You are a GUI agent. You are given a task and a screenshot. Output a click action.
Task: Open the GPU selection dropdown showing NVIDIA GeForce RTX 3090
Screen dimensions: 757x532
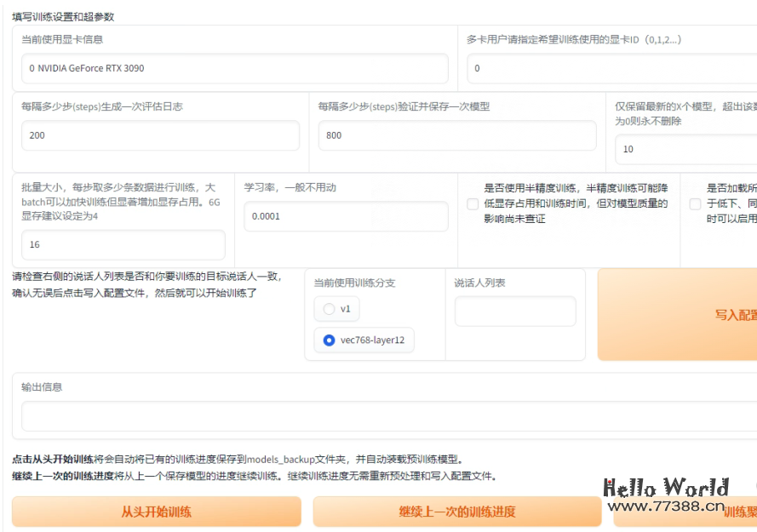point(233,67)
